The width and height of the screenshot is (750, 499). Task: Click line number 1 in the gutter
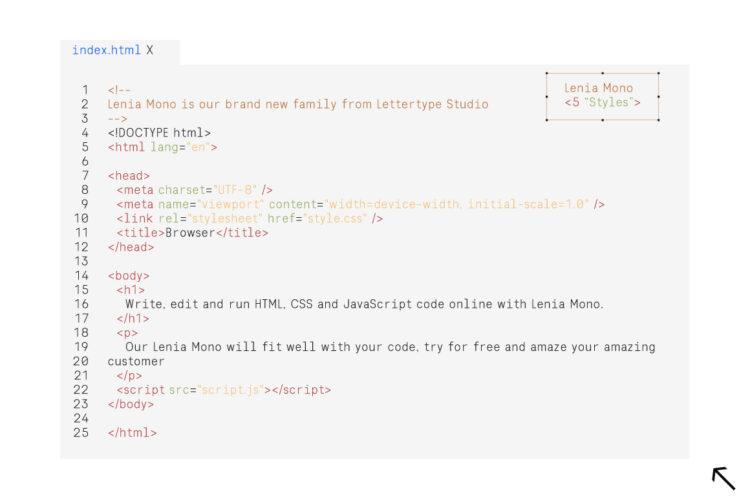tap(85, 90)
